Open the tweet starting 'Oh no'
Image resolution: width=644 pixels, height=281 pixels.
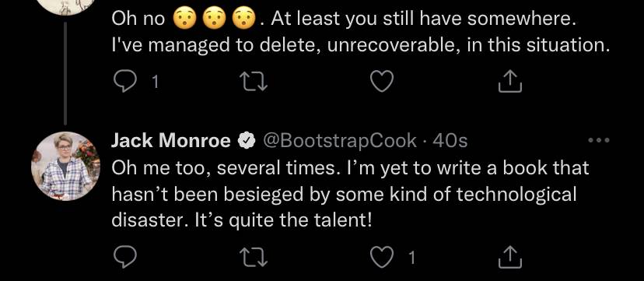tap(360, 33)
